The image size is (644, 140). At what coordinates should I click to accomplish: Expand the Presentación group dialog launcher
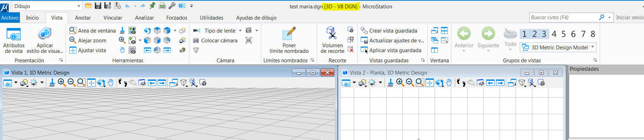click(61, 60)
